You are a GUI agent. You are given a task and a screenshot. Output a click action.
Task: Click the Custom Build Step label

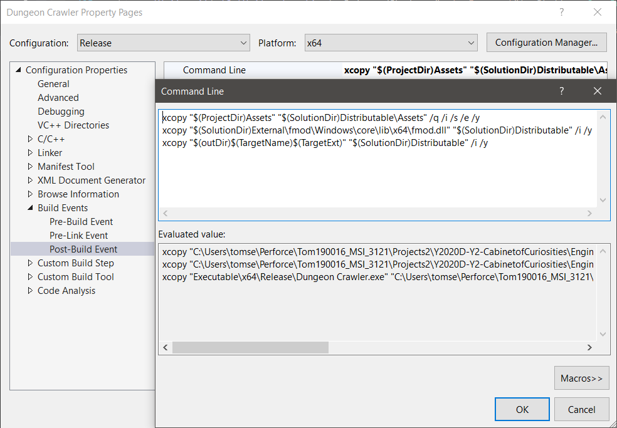pos(76,263)
